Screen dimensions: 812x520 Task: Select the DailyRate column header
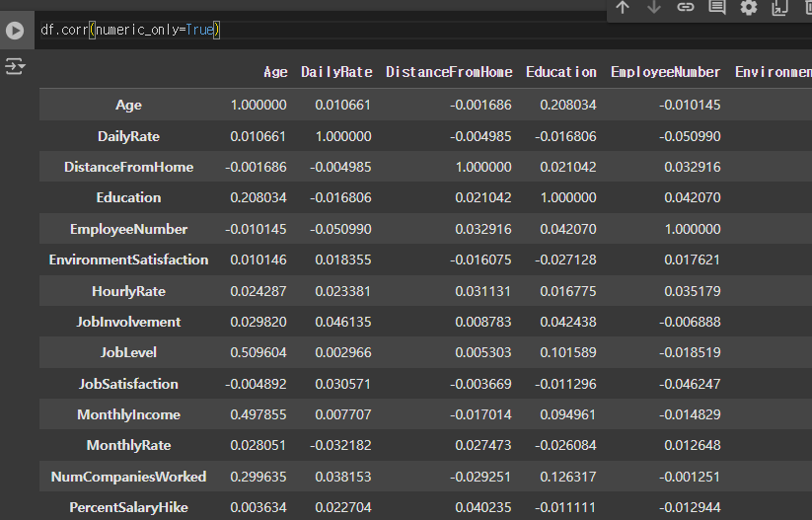click(336, 72)
